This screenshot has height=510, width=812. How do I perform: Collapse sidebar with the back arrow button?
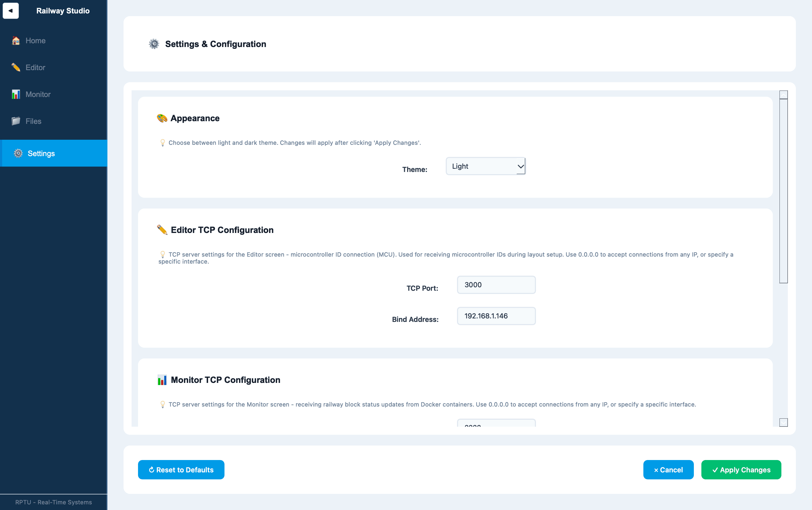pyautogui.click(x=10, y=10)
